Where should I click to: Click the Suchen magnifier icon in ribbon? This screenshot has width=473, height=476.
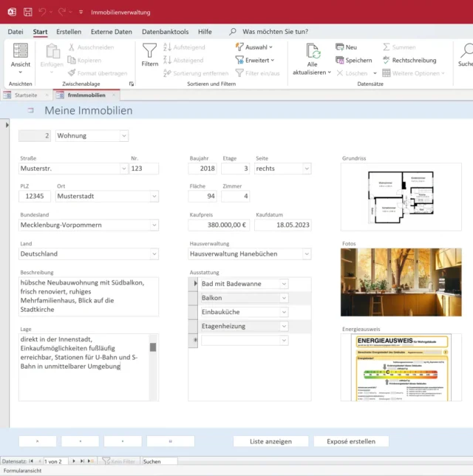466,52
